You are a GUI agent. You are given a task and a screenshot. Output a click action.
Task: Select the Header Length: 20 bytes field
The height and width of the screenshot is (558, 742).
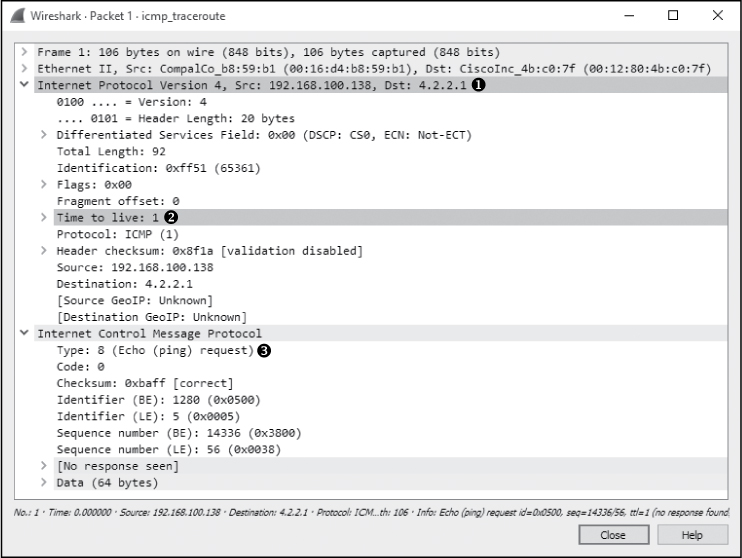(390, 118)
